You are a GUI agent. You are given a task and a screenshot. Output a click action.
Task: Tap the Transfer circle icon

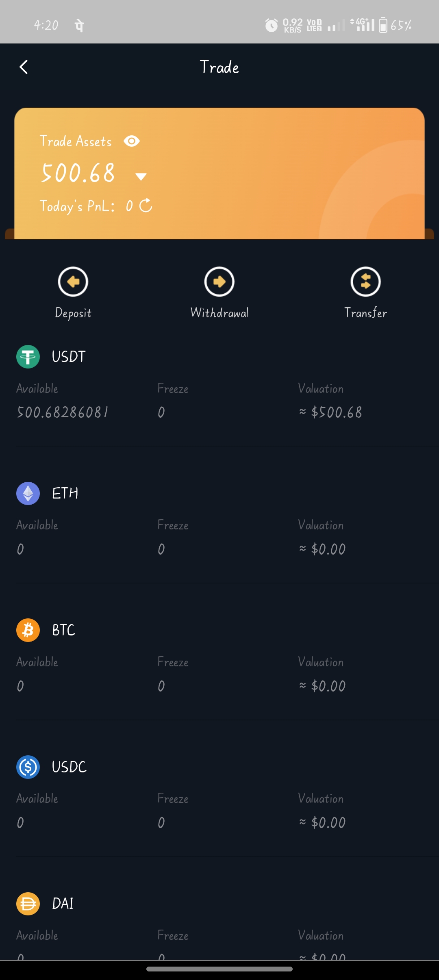tap(366, 282)
